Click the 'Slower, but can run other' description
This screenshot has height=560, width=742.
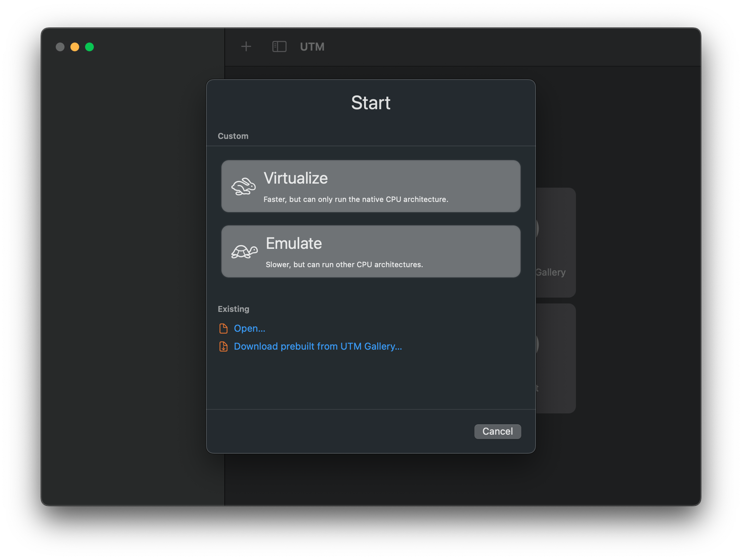tap(344, 265)
